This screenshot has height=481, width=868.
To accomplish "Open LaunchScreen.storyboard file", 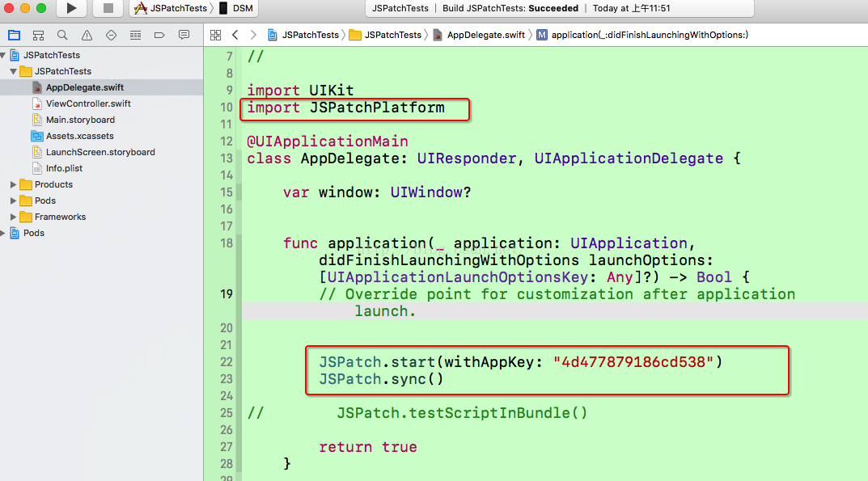I will (x=101, y=152).
